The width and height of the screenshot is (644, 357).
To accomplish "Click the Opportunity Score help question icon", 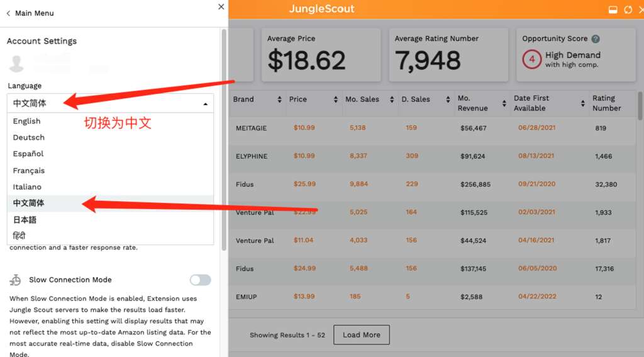I will click(596, 39).
